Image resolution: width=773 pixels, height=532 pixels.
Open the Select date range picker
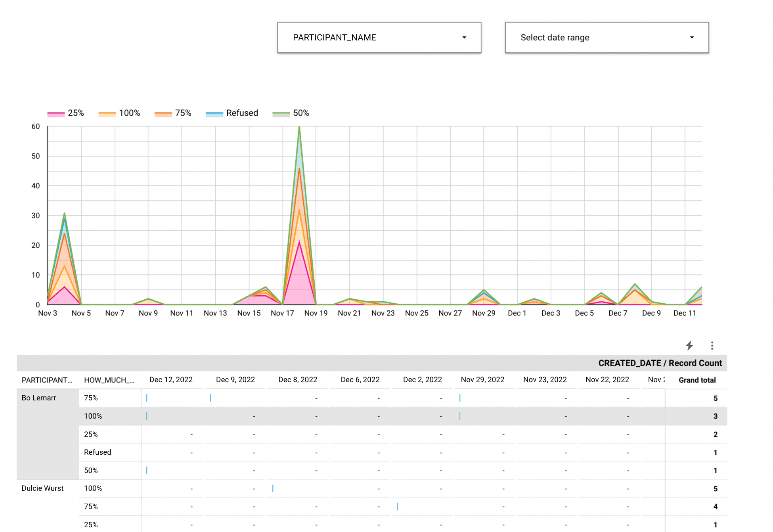click(607, 37)
